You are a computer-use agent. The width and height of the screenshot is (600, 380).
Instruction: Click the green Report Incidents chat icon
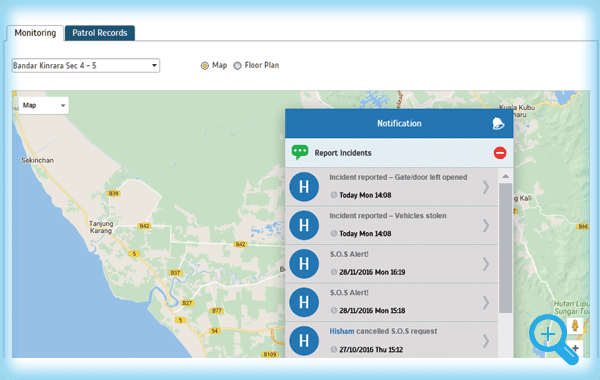pos(300,152)
